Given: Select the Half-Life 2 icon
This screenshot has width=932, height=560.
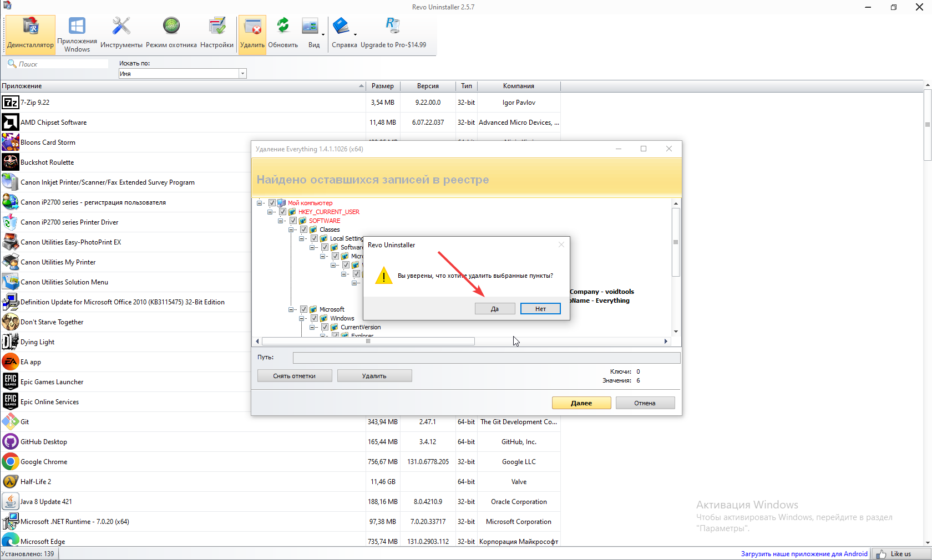Looking at the screenshot, I should point(11,482).
